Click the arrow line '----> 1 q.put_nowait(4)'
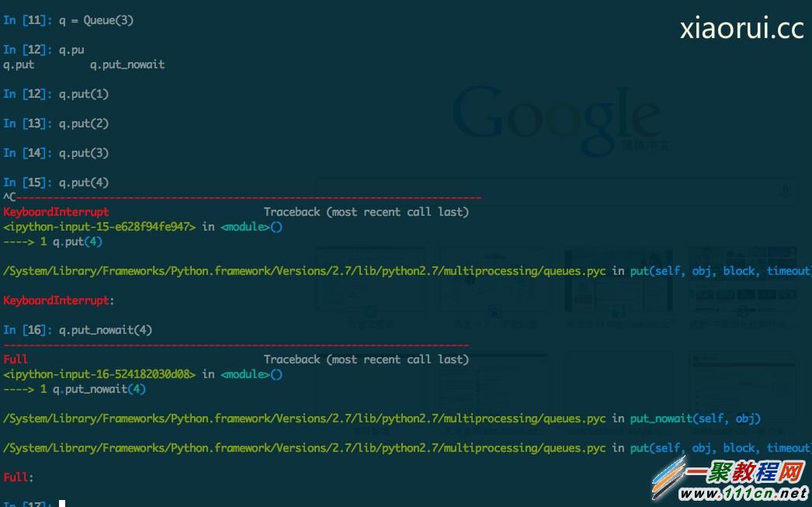The image size is (812, 507). tap(75, 390)
